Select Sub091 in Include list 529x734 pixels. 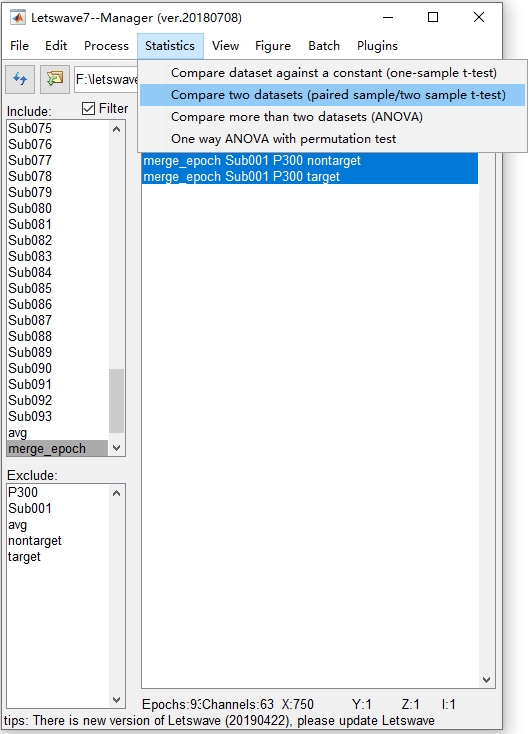58,384
